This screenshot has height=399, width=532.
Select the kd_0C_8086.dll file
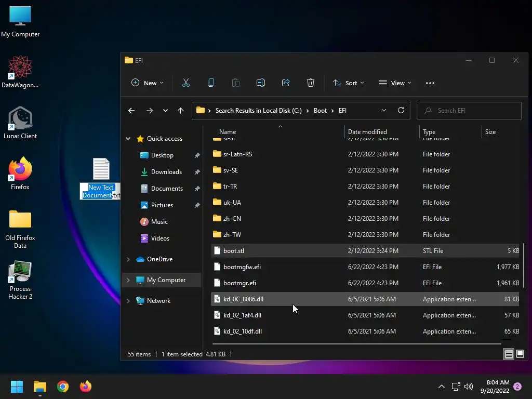click(365, 299)
